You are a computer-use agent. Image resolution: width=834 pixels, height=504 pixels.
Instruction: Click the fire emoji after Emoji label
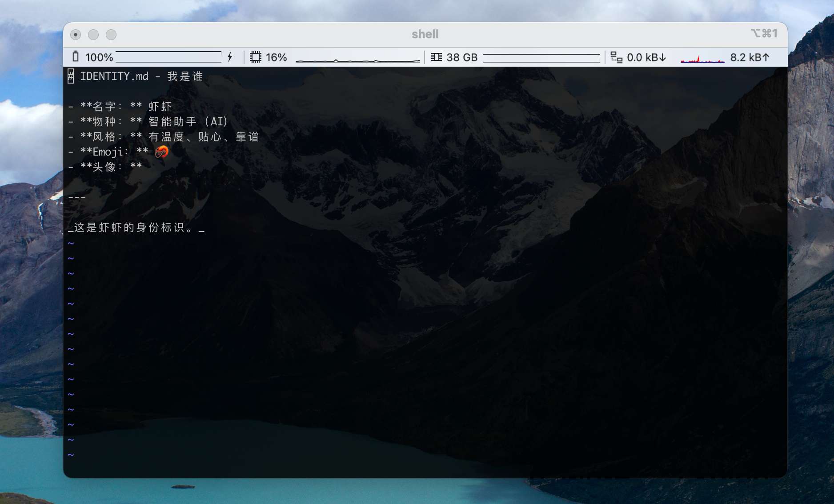pos(161,152)
